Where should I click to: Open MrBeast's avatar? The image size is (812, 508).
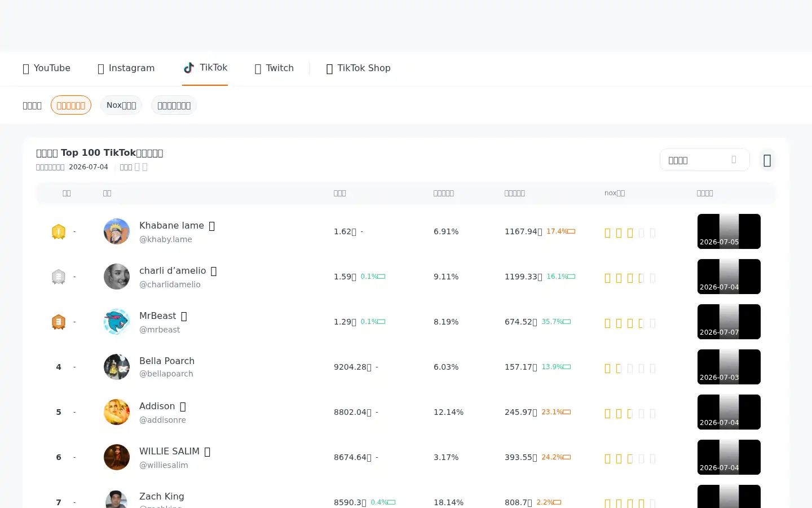coord(117,322)
